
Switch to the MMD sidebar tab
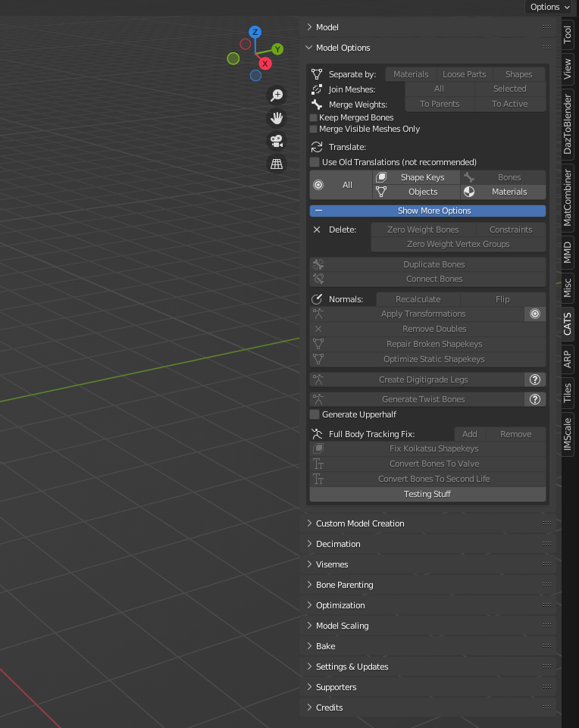(567, 252)
